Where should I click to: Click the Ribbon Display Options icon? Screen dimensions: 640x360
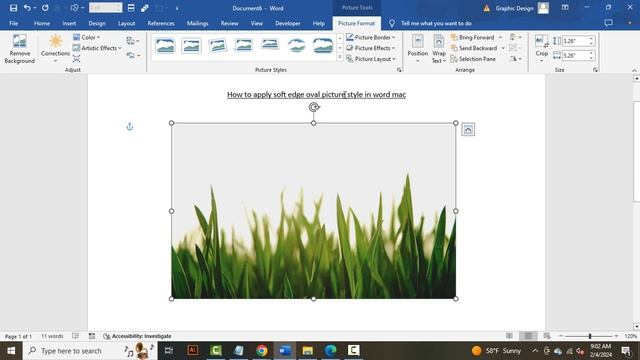coord(565,8)
